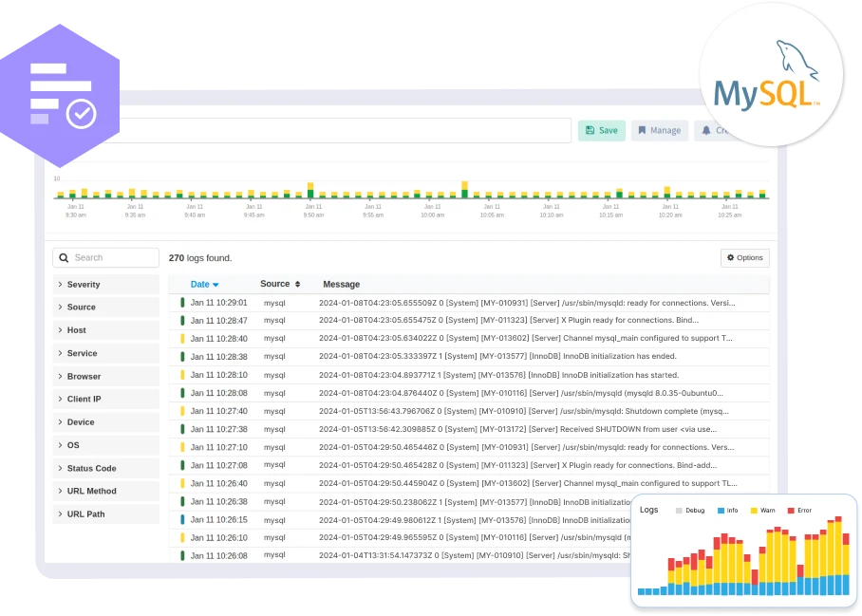862x616 pixels.
Task: Click the purple hexagon logs checklist icon
Action: coord(60,96)
